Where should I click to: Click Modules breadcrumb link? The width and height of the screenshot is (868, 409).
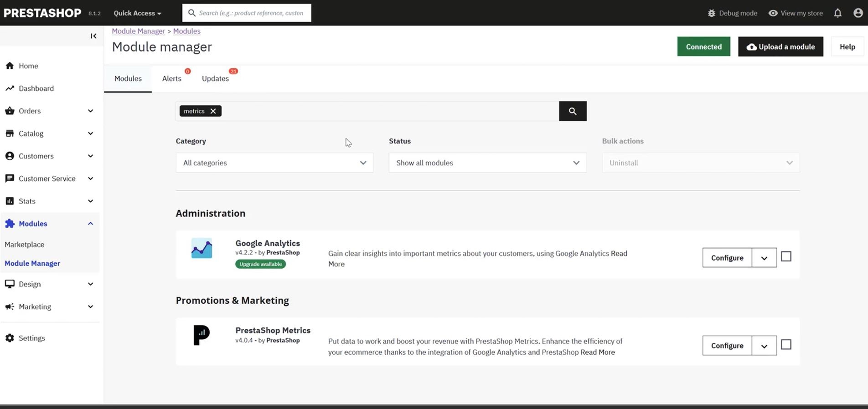point(187,31)
